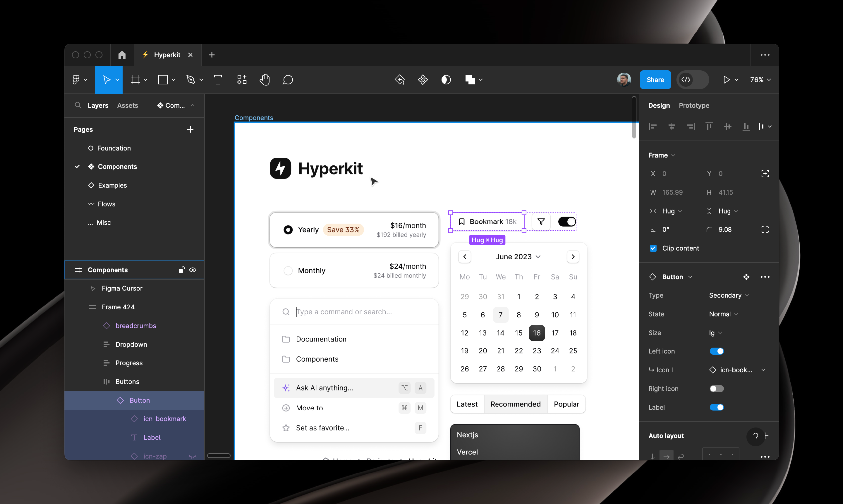Go to next month in calendar
Viewport: 843px width, 504px height.
573,257
